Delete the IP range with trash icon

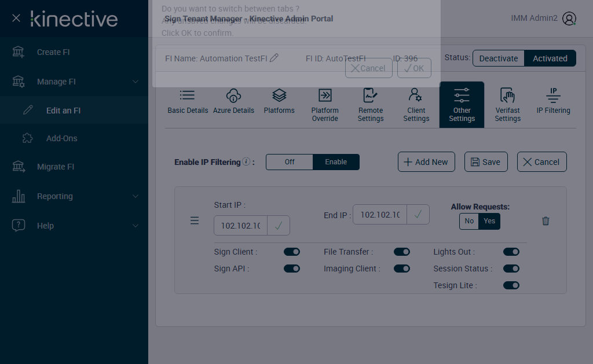click(546, 220)
